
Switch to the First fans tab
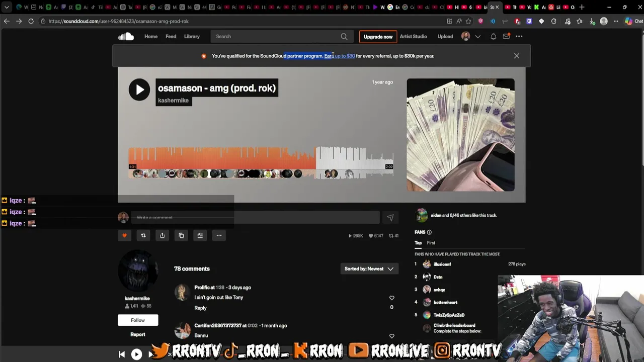[431, 243]
